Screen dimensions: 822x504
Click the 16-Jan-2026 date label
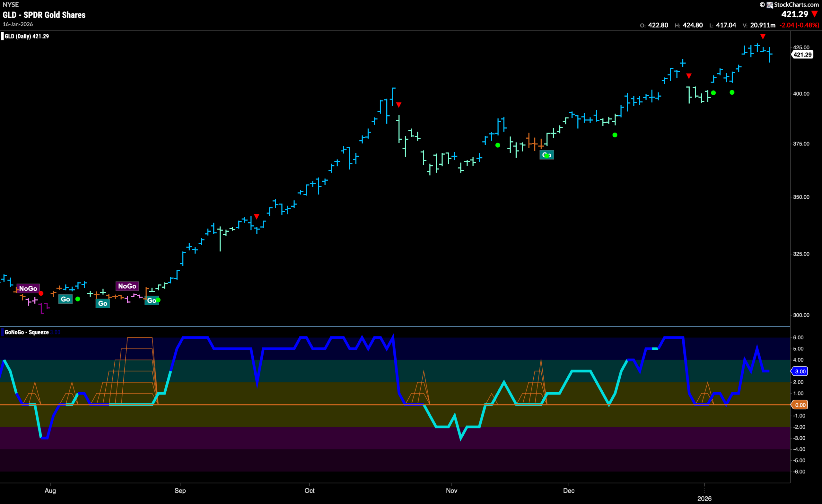tap(18, 24)
